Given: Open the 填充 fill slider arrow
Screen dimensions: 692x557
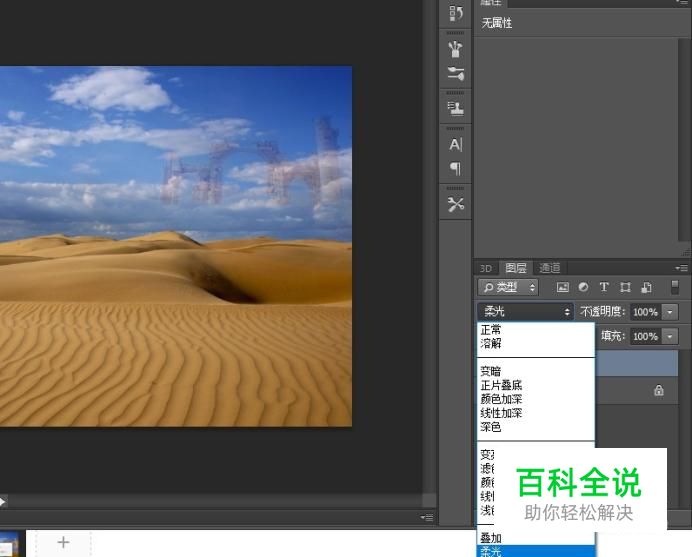Looking at the screenshot, I should click(x=670, y=336).
